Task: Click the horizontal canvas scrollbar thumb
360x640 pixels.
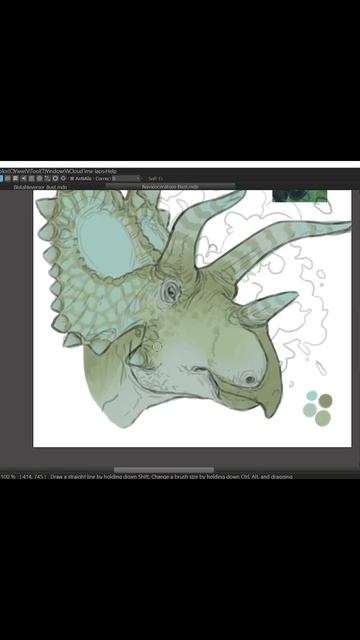Action: (x=164, y=470)
